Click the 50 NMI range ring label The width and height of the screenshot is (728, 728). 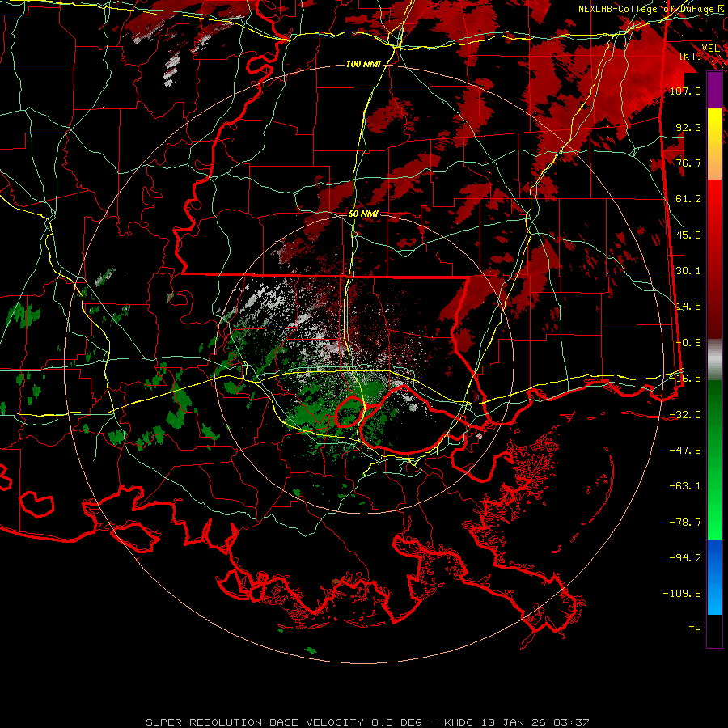pos(363,214)
